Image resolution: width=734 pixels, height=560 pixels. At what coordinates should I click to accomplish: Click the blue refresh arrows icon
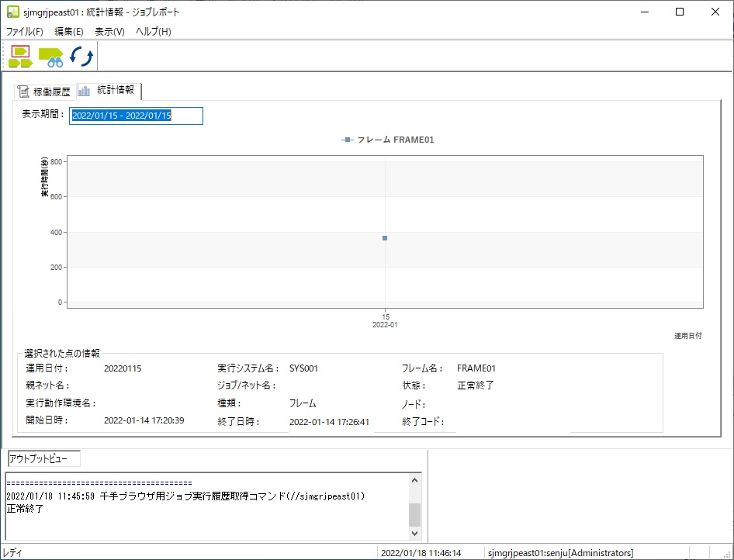pyautogui.click(x=81, y=56)
